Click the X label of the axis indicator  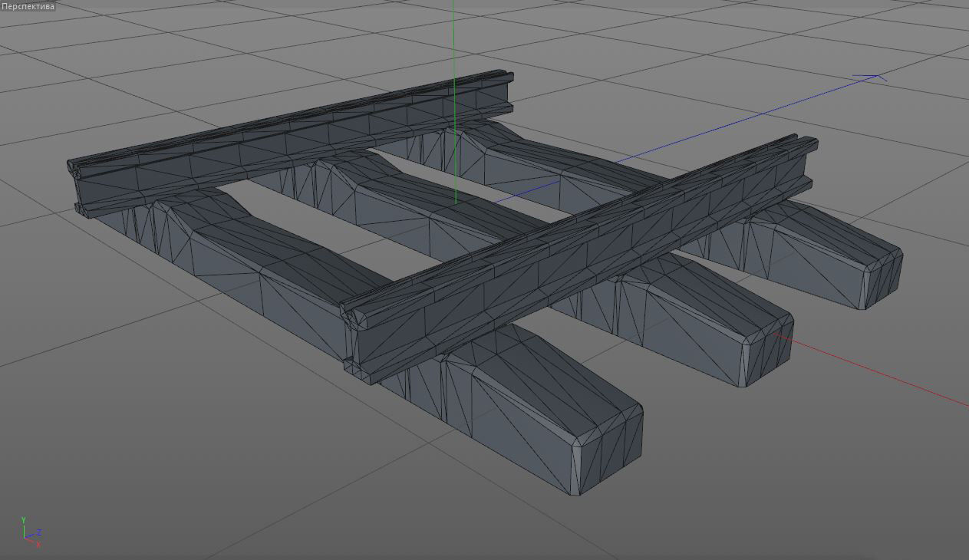point(38,545)
